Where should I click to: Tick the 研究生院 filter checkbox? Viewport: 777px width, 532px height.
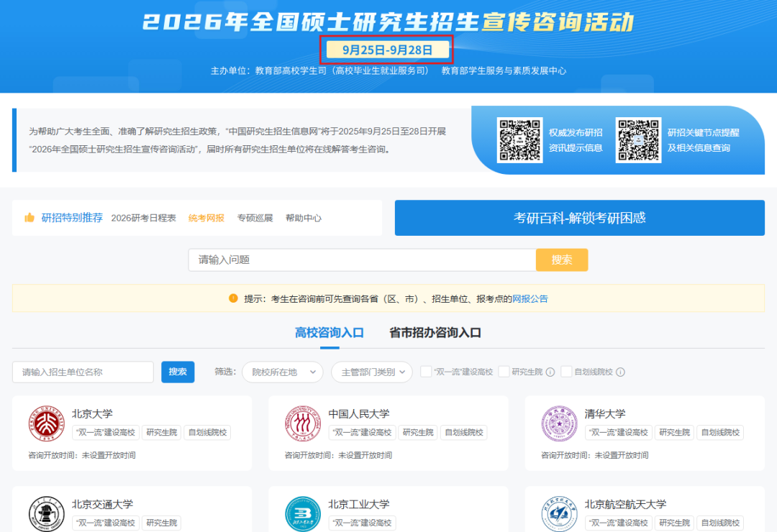[504, 372]
